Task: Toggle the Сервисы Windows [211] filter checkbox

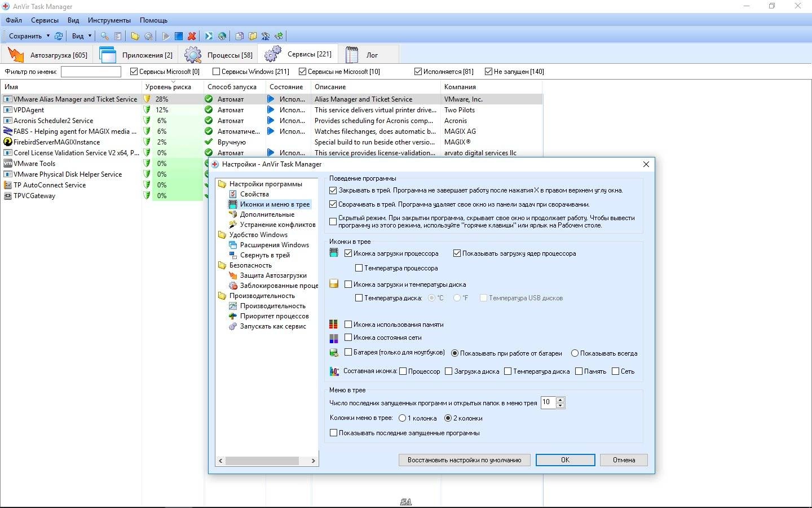Action: [216, 71]
